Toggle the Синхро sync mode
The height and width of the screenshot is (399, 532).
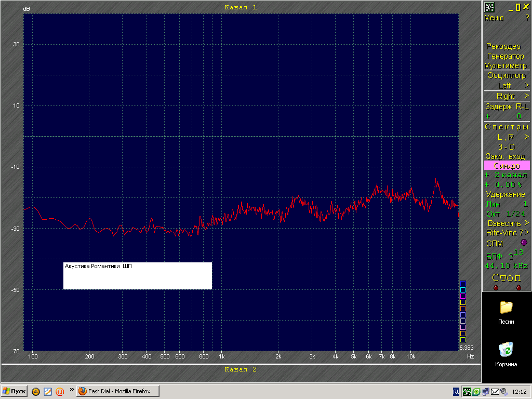tap(507, 166)
